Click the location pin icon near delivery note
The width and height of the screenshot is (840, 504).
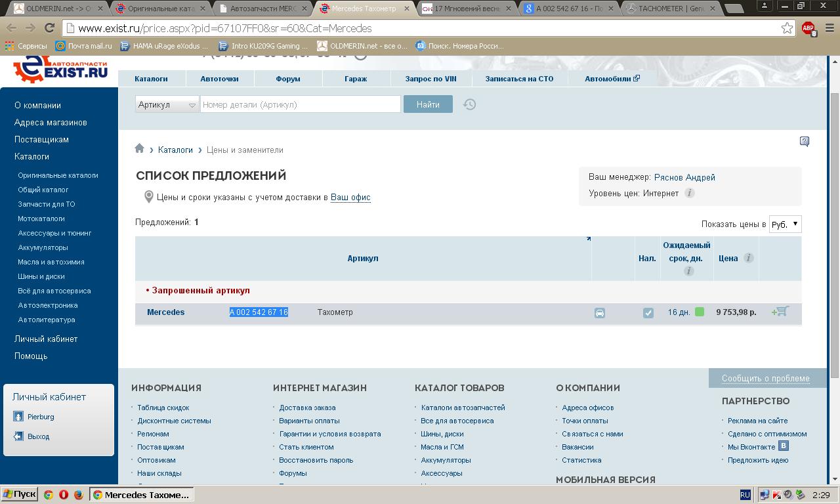point(149,197)
